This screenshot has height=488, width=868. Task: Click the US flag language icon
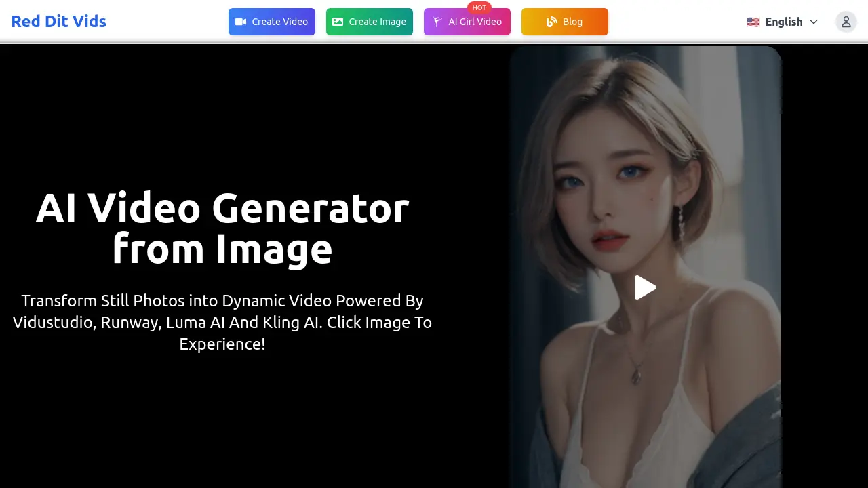pos(753,22)
